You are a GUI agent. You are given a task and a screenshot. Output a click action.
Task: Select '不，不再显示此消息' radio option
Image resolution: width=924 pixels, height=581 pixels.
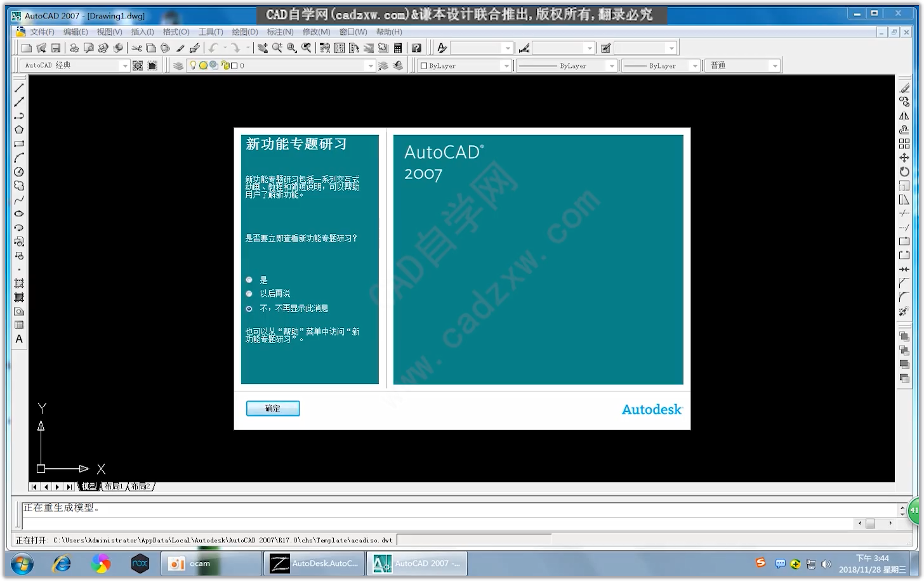pos(249,308)
